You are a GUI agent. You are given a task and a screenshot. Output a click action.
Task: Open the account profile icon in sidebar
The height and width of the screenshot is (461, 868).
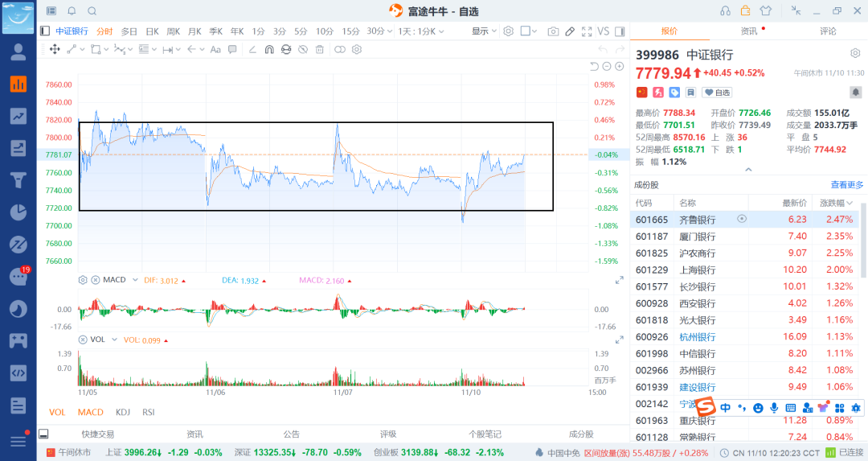click(x=18, y=52)
